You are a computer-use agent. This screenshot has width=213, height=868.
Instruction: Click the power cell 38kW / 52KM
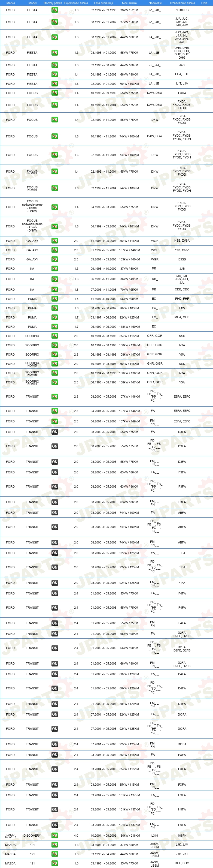coord(129,10)
